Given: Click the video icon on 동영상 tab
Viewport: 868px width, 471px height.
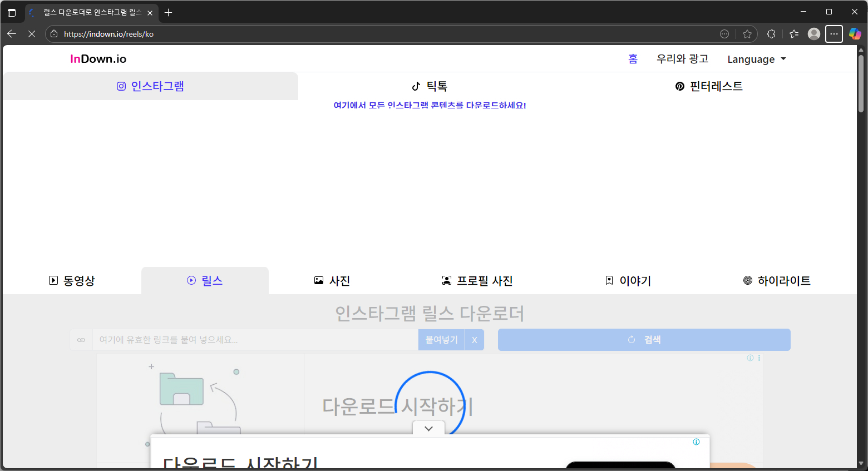Looking at the screenshot, I should pos(53,280).
